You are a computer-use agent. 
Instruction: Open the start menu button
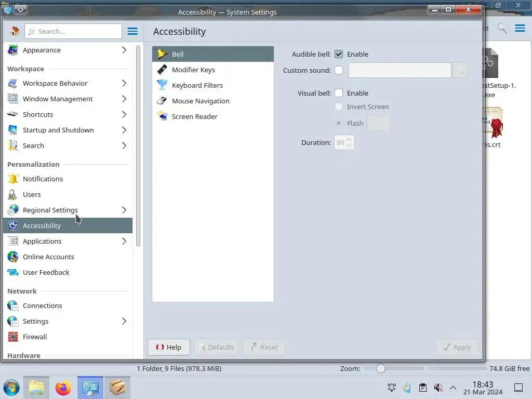pyautogui.click(x=11, y=388)
